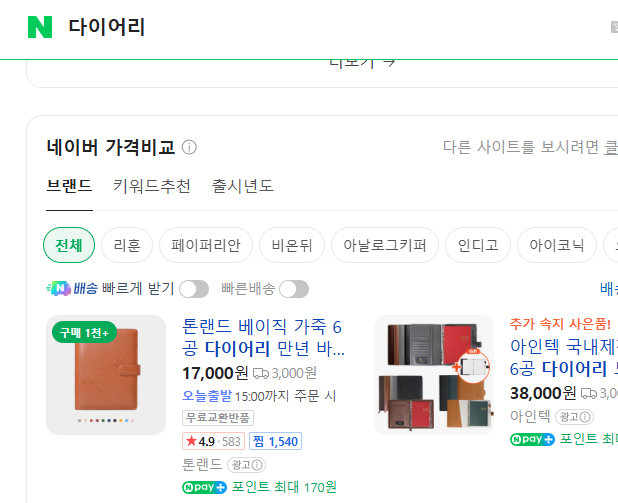Select the 리훈 brand filter chip
This screenshot has width=618, height=503.
coord(127,245)
